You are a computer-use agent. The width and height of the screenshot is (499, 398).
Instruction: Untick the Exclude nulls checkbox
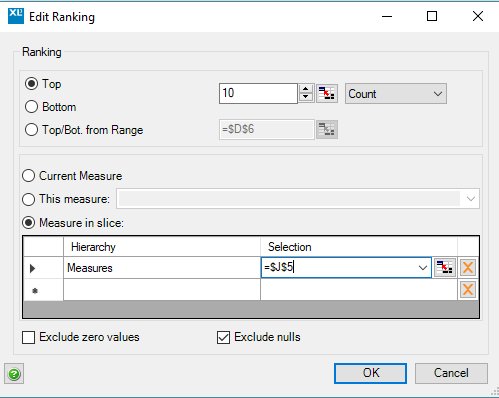pos(223,337)
